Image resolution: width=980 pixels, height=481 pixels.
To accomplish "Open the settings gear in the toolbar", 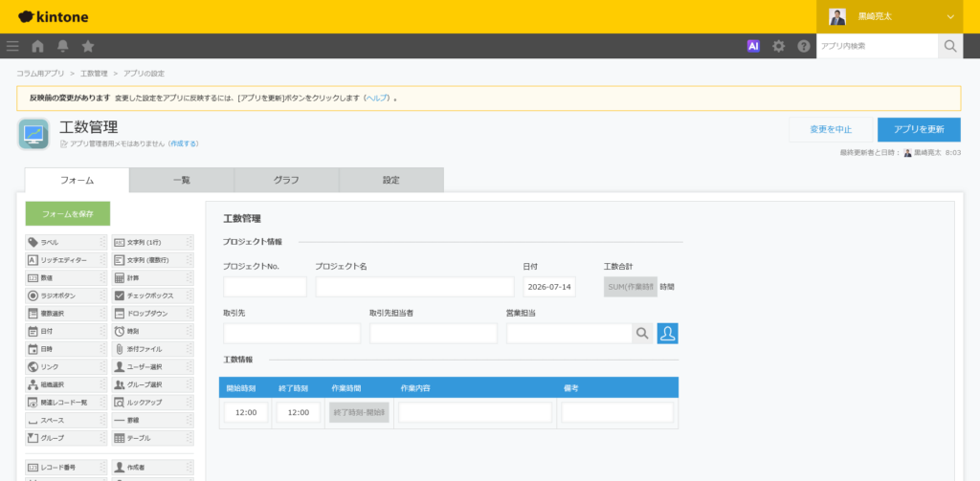I will point(778,46).
